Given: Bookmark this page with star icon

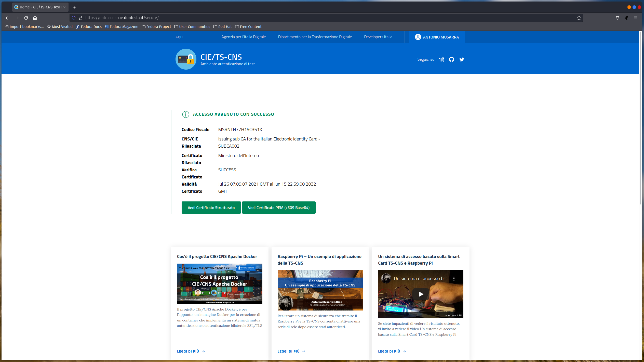Looking at the screenshot, I should point(579,18).
